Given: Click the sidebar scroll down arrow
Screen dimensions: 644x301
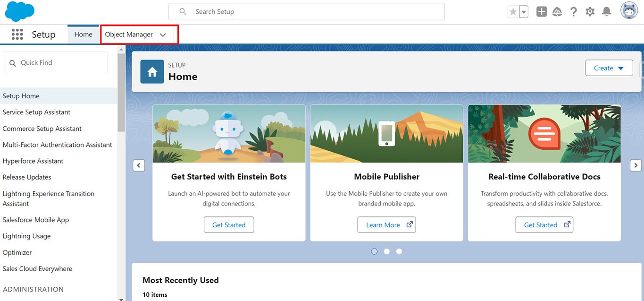Looking at the screenshot, I should coord(121,299).
